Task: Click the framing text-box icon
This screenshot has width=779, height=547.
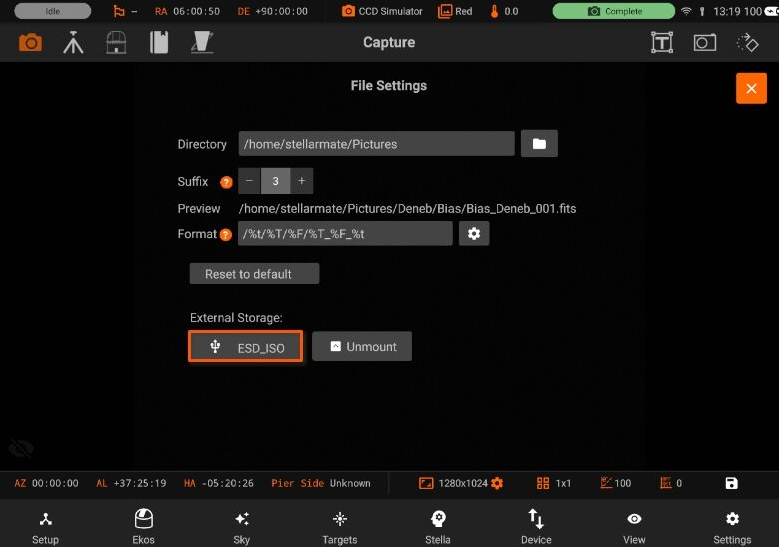Action: pos(662,43)
